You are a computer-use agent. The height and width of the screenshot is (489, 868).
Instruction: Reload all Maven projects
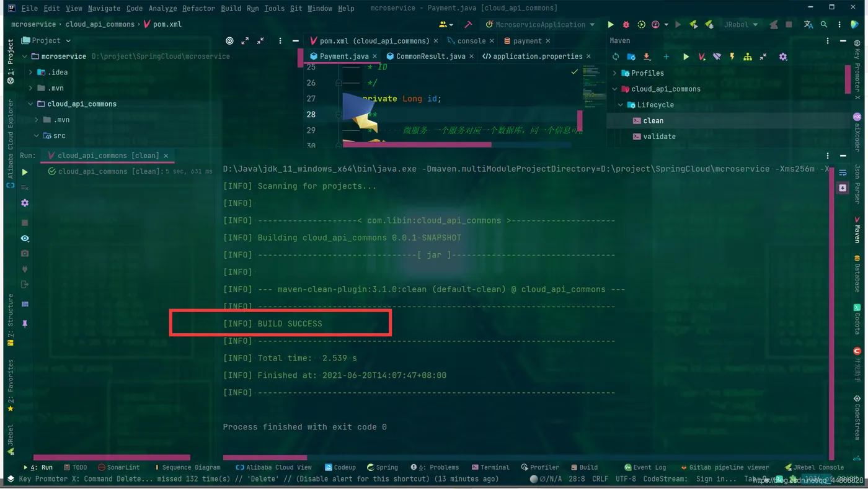coord(616,57)
